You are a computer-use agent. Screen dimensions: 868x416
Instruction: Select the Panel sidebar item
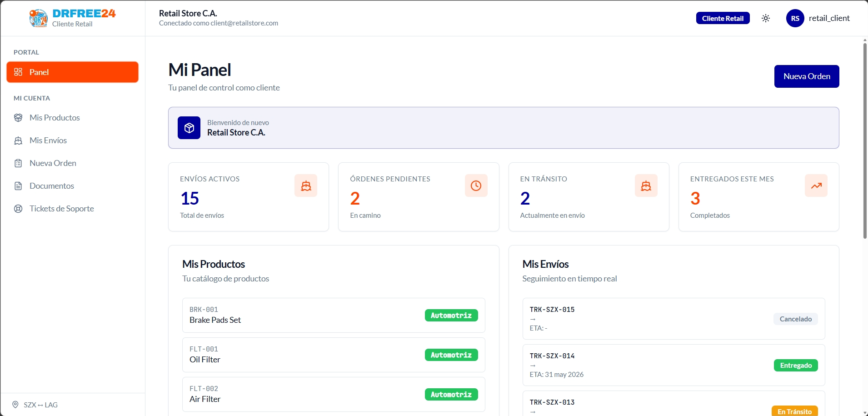(x=73, y=72)
